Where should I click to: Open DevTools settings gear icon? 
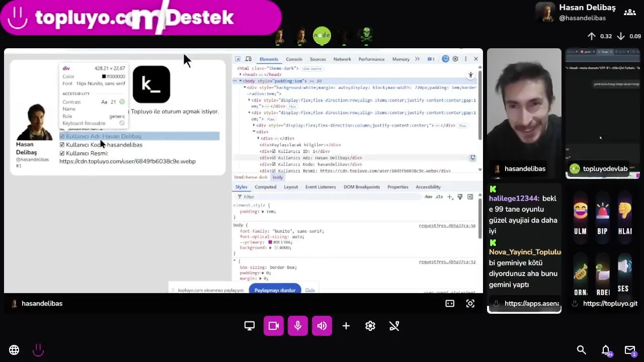tap(455, 59)
